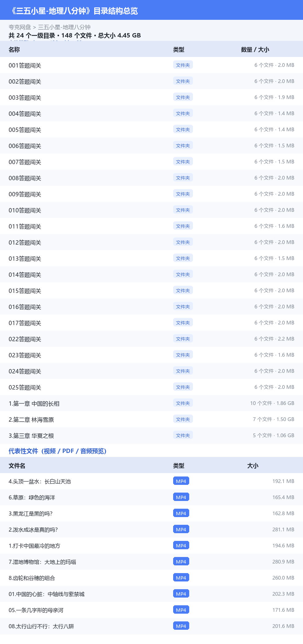
Task: Select the 004答题闯关 entry
Action: coord(151,113)
